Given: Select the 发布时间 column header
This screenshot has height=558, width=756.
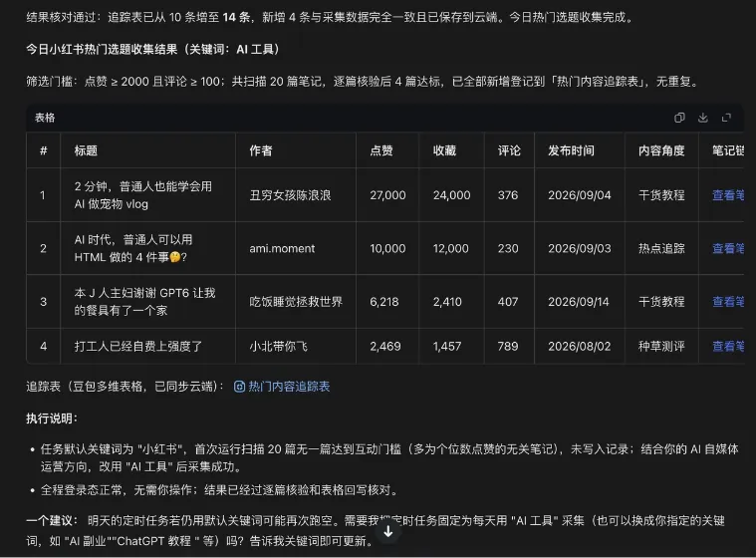Looking at the screenshot, I should pos(571,150).
